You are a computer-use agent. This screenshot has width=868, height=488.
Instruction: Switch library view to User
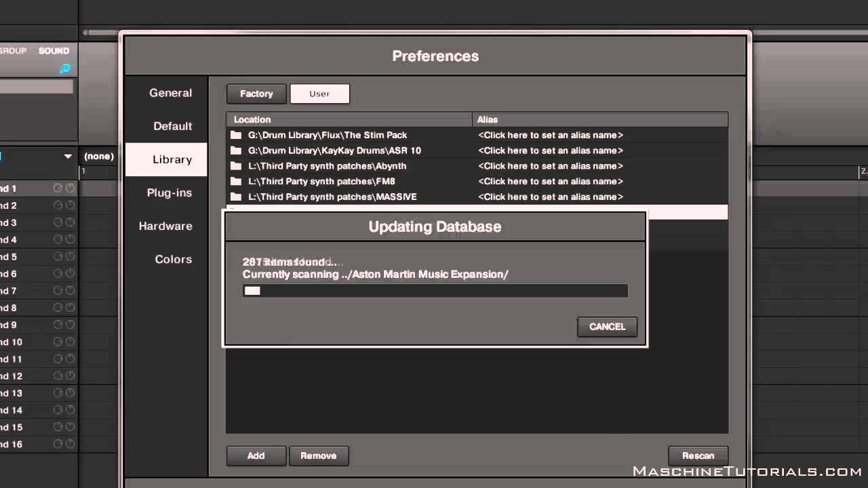pos(319,94)
